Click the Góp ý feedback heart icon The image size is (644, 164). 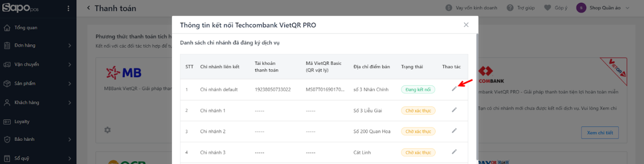click(547, 8)
